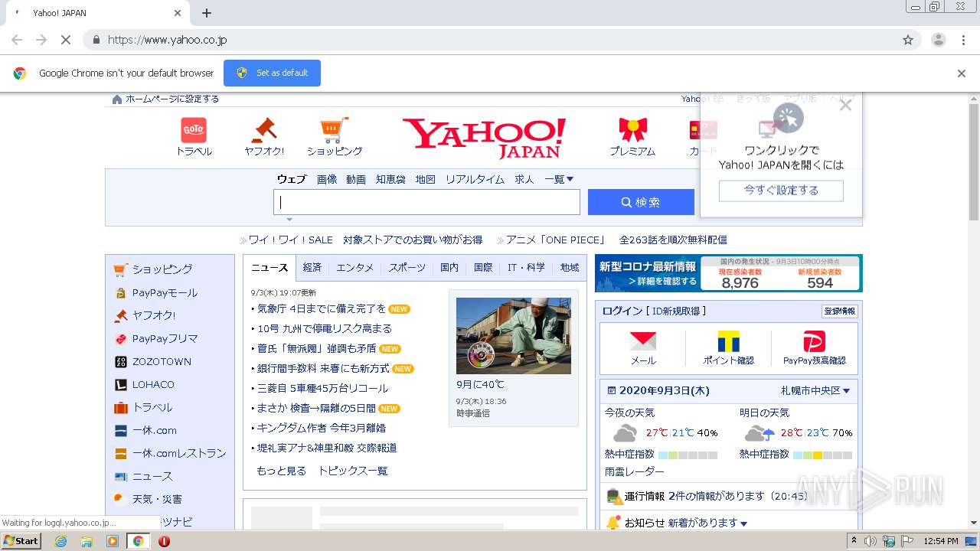This screenshot has width=980, height=551.
Task: Click the sidebar LOHACO icon
Action: point(120,384)
